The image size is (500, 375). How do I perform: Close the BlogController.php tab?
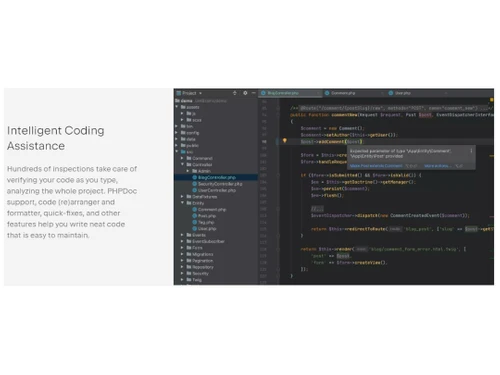[318, 93]
